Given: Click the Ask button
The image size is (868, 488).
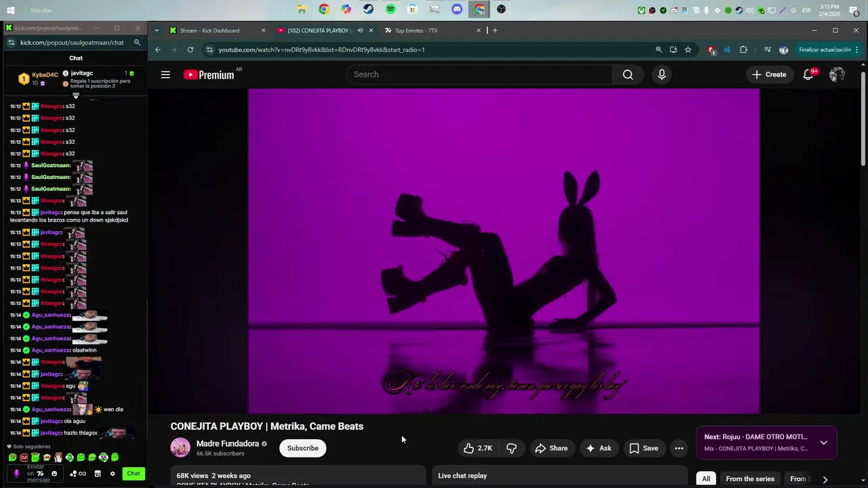Looking at the screenshot, I should (x=598, y=448).
